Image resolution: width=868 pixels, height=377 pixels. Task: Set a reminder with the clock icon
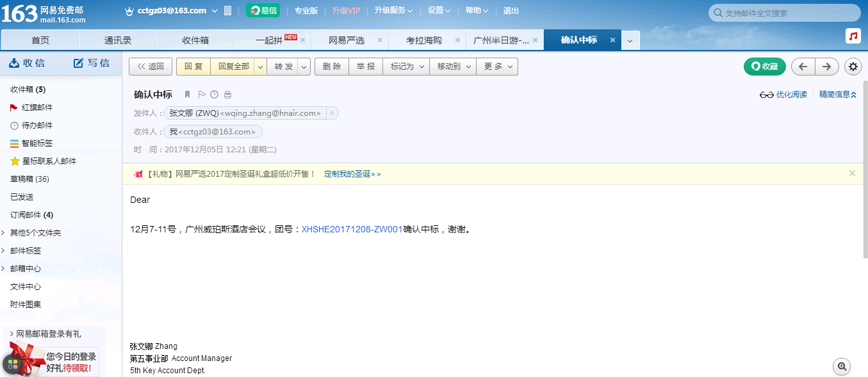click(215, 95)
